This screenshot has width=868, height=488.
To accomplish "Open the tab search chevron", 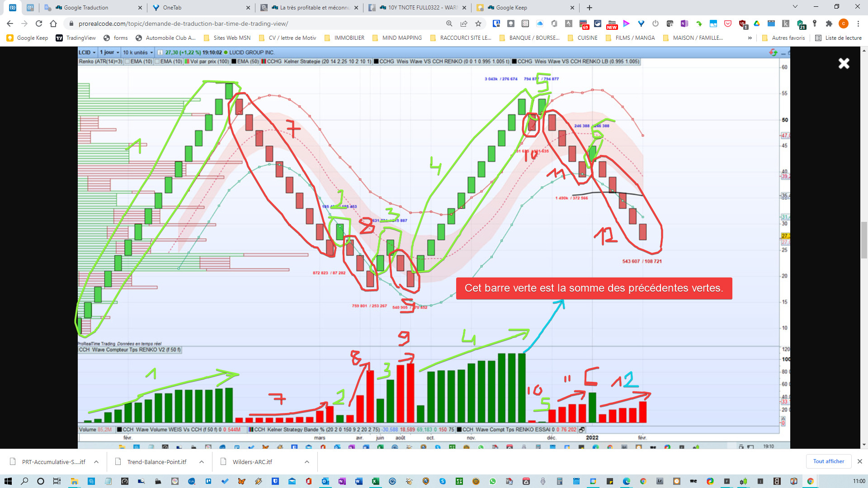I will (795, 7).
